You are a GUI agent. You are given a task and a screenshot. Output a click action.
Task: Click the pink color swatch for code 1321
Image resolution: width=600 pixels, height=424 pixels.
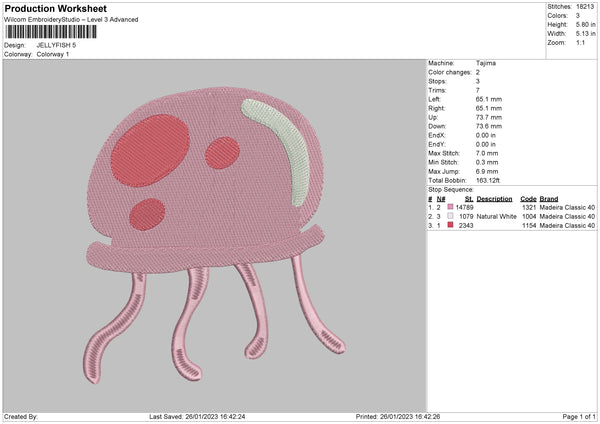coord(450,207)
